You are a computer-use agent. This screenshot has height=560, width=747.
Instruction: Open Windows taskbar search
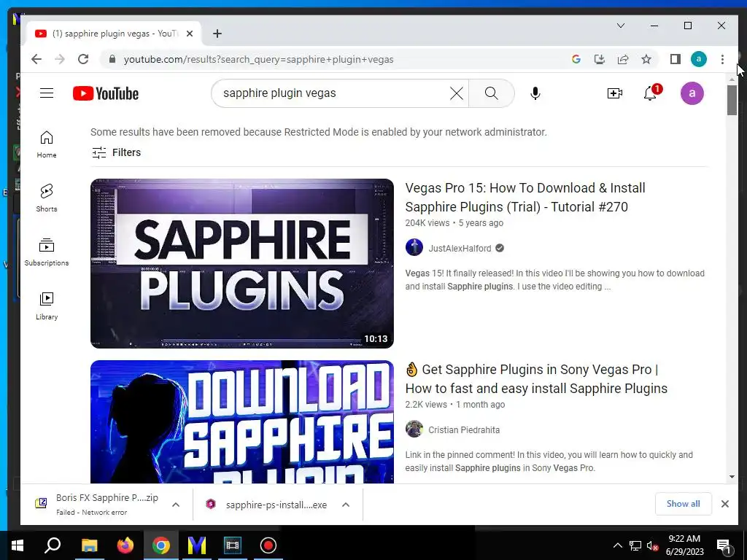pyautogui.click(x=53, y=545)
